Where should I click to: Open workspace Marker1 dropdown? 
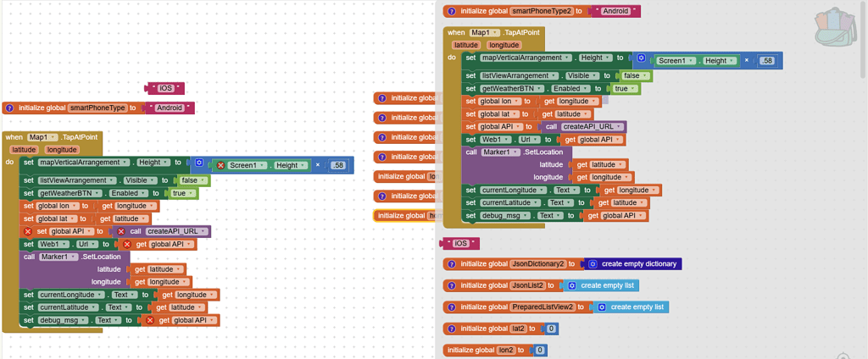coord(58,257)
